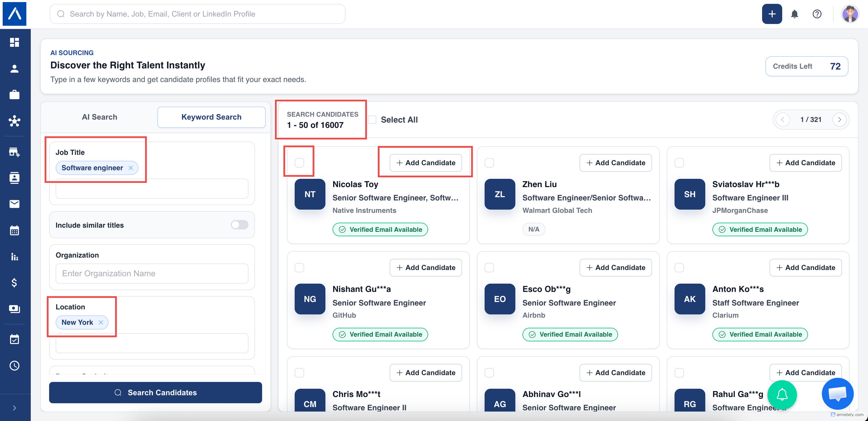Viewport: 868px width, 421px height.
Task: Open the AI sourcing network icon in sidebar
Action: [x=14, y=121]
